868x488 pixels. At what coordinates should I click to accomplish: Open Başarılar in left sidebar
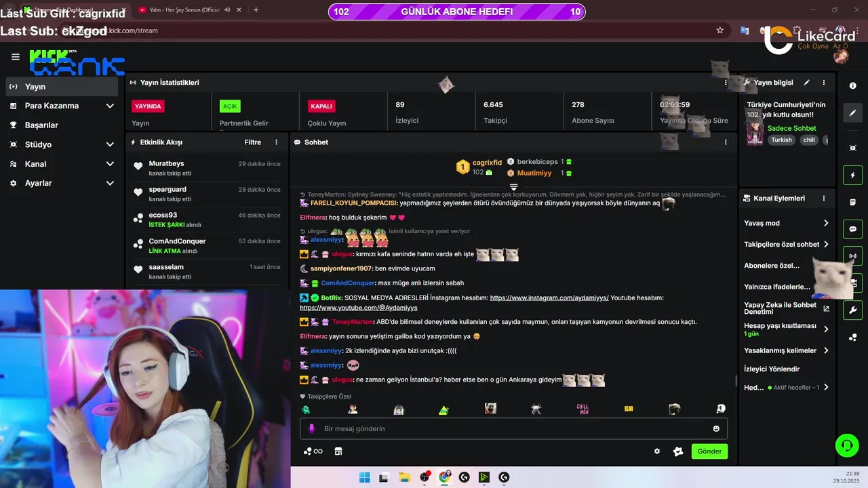coord(62,125)
